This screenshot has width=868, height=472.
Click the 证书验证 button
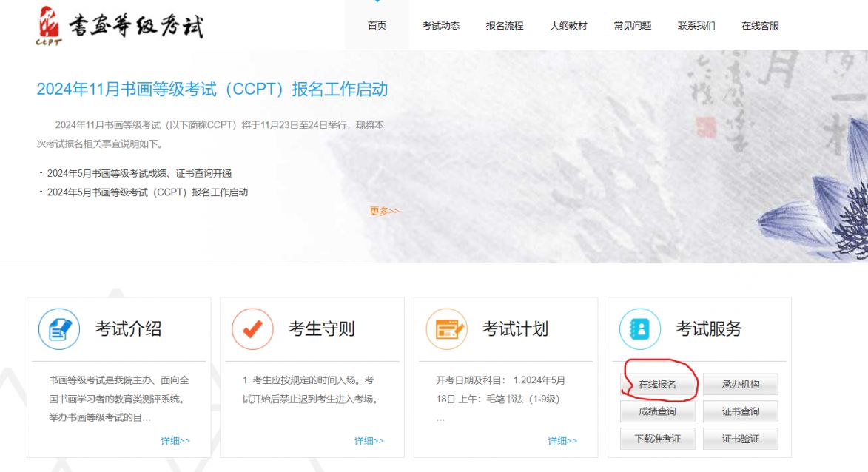(x=741, y=439)
